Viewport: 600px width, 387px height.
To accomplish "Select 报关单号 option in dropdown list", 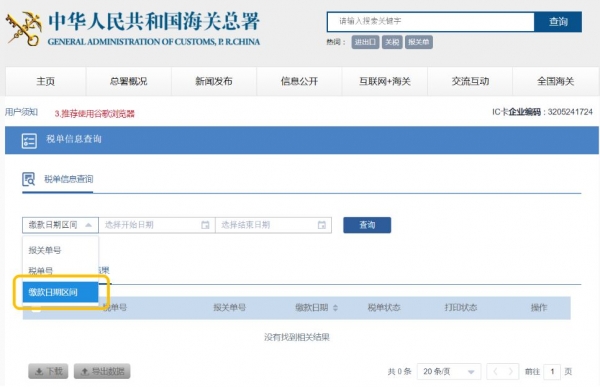I will click(60, 250).
